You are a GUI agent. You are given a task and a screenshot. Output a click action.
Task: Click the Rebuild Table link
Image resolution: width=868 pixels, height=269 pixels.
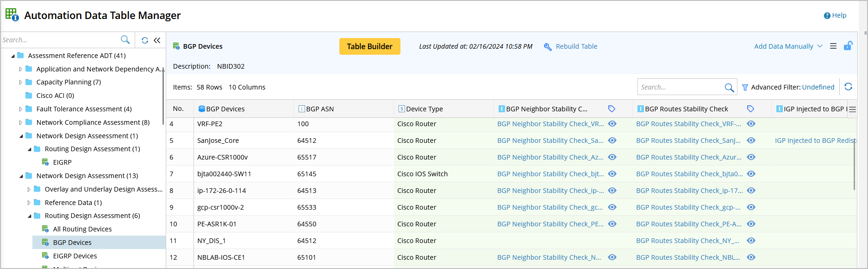pos(576,46)
